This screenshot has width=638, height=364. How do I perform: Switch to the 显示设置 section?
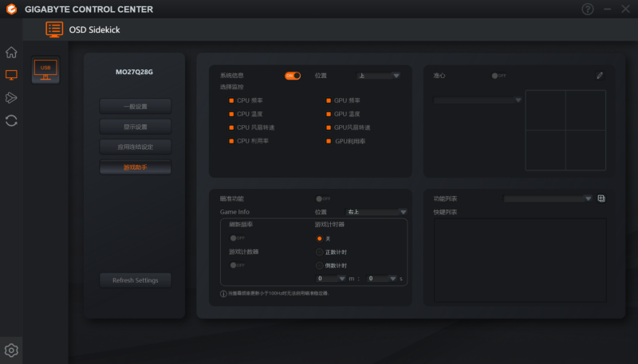(136, 127)
